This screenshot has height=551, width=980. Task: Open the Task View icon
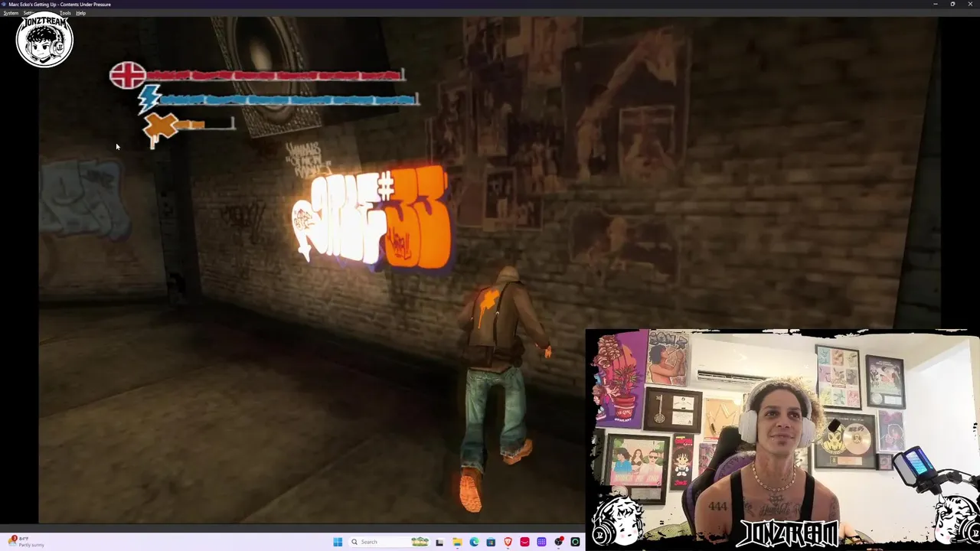[439, 542]
